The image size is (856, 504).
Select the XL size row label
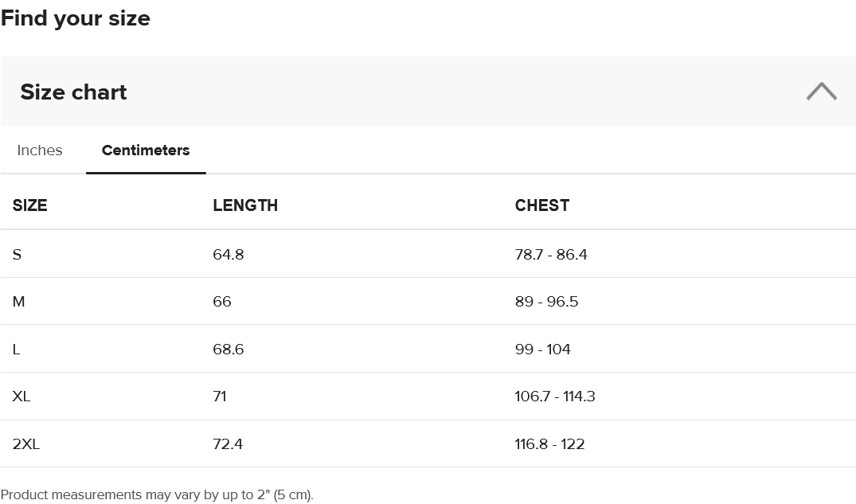pyautogui.click(x=21, y=397)
